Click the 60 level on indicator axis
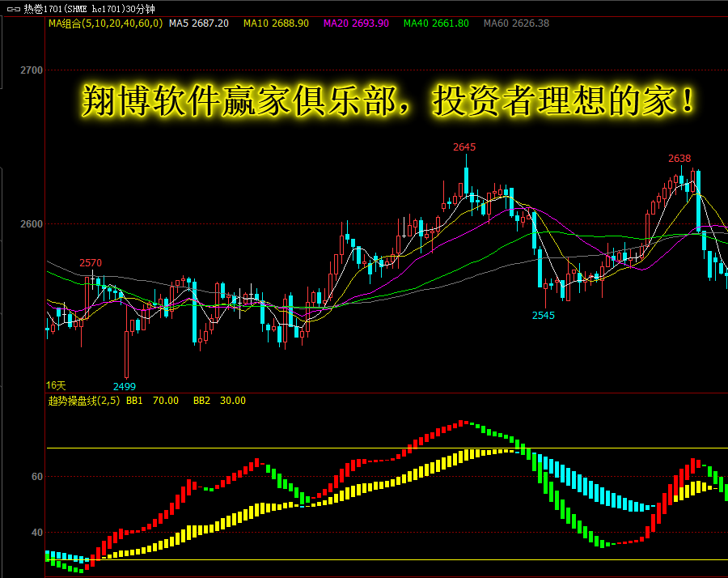 (36, 477)
